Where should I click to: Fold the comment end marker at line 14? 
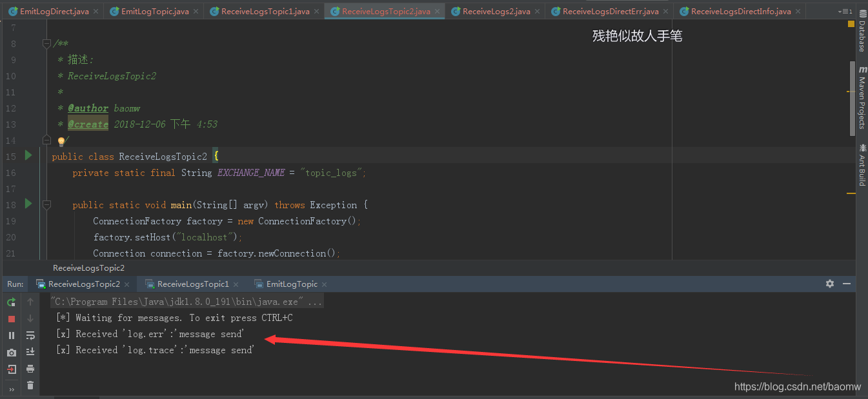tap(46, 140)
